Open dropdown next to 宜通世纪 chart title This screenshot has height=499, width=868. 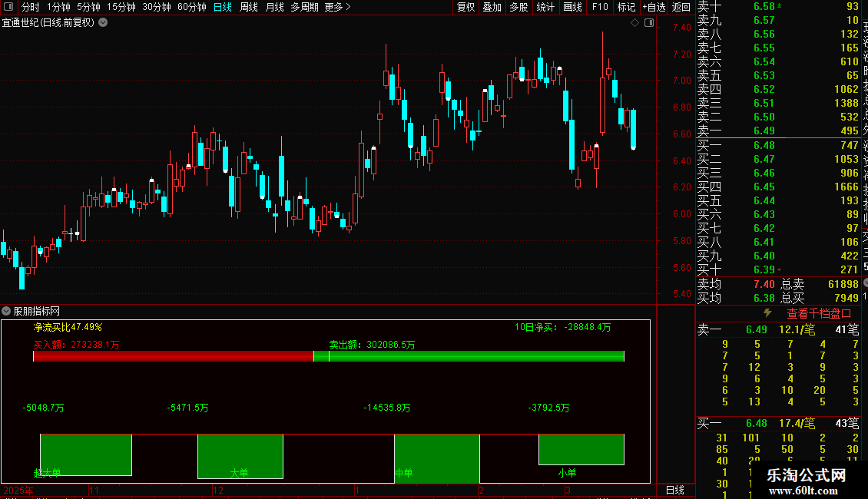tap(103, 23)
